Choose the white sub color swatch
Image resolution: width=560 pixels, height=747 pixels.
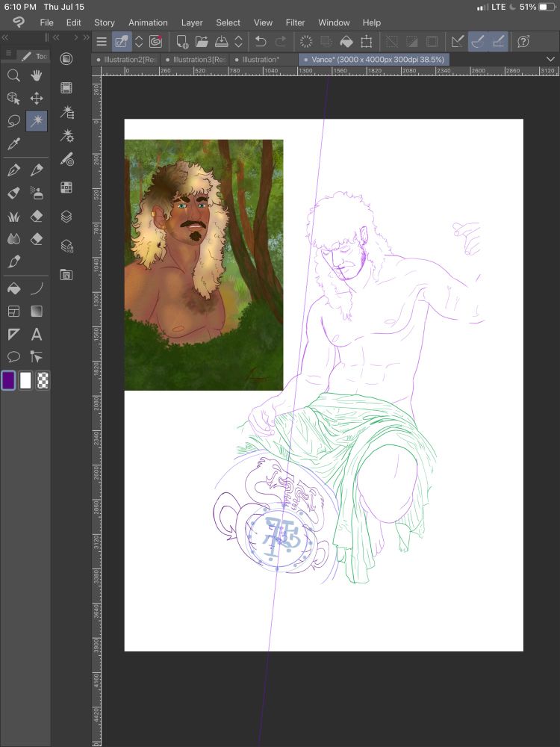click(x=25, y=380)
